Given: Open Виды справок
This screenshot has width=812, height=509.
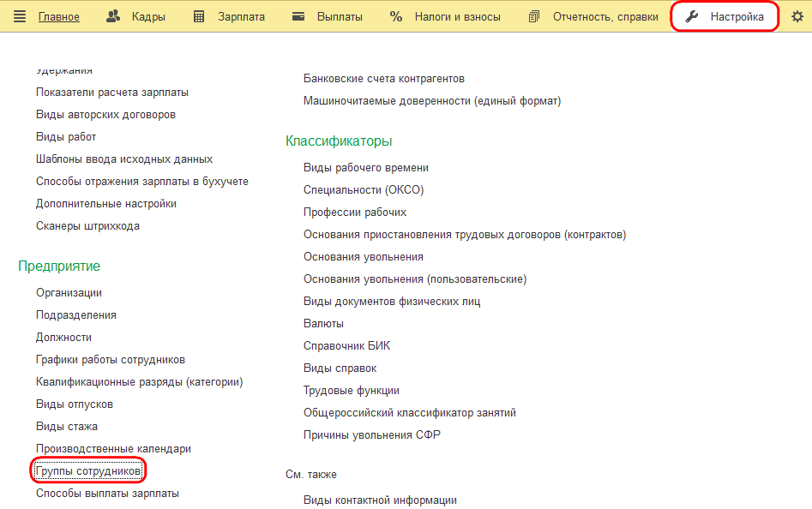Looking at the screenshot, I should click(340, 368).
